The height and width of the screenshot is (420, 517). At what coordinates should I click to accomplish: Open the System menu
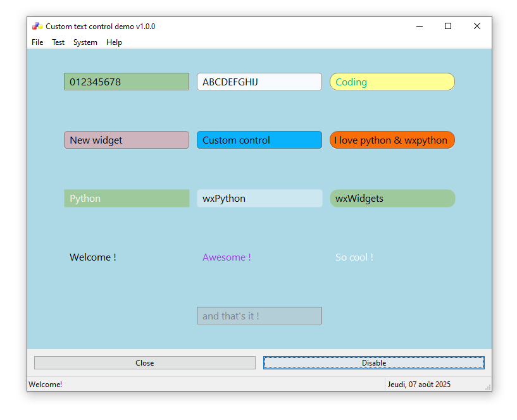(x=85, y=42)
